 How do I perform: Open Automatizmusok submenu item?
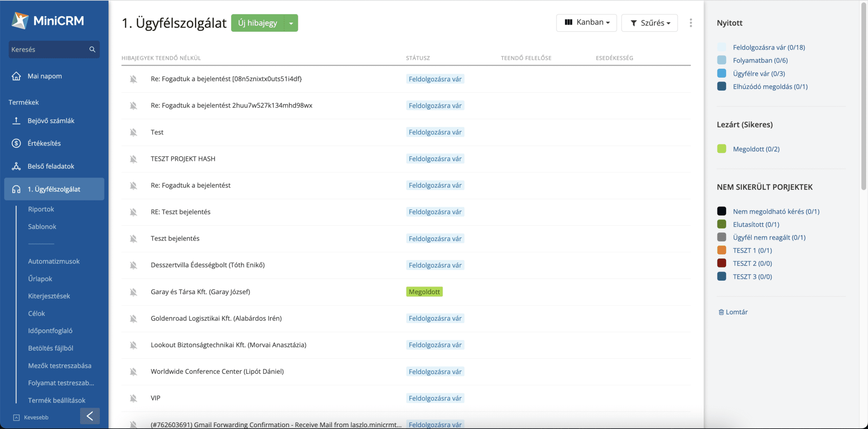coord(54,261)
